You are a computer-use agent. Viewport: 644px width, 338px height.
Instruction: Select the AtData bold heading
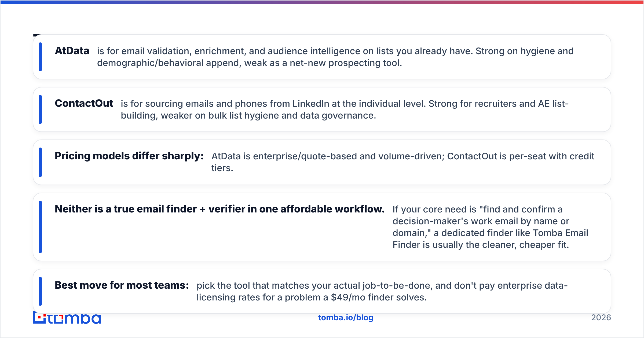(72, 51)
